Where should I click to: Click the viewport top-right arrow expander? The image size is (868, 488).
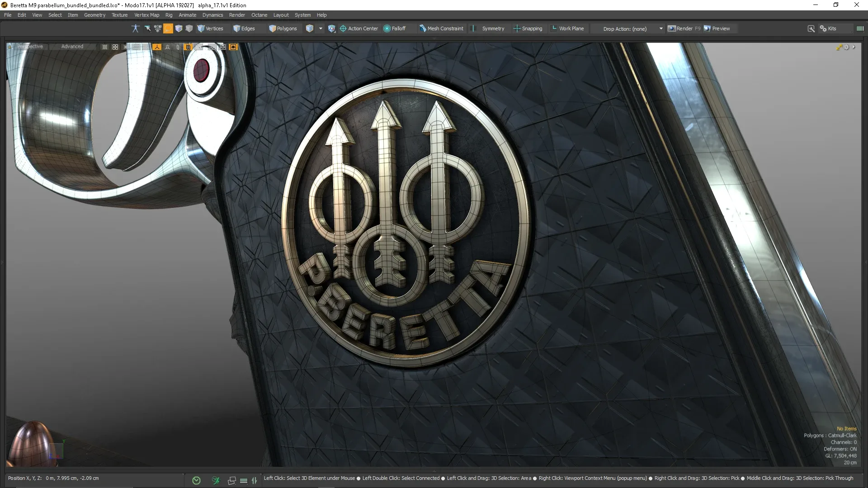pos(854,47)
